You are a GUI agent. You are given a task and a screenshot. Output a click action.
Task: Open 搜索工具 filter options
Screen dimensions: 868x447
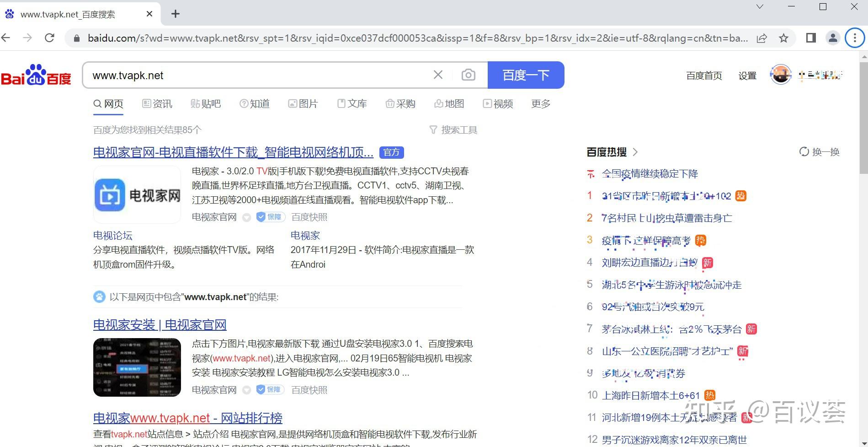[x=453, y=130]
